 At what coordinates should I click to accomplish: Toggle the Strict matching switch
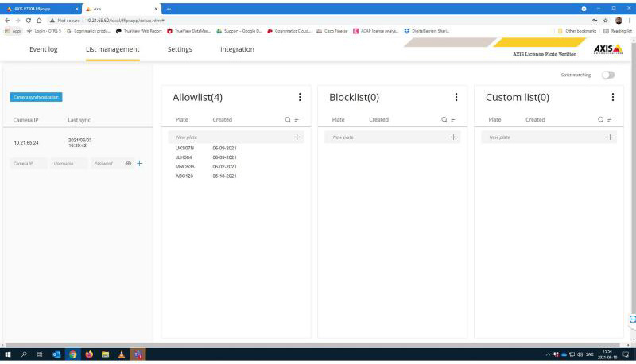(x=607, y=75)
